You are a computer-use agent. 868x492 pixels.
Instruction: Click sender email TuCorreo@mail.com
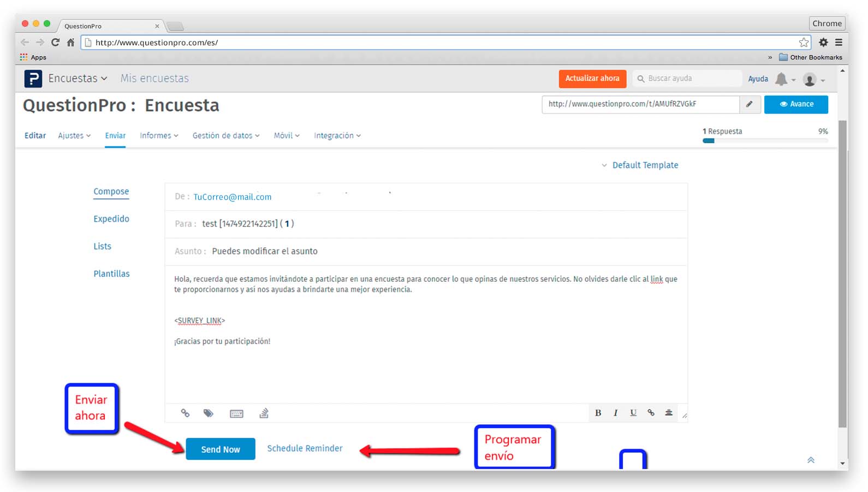232,197
